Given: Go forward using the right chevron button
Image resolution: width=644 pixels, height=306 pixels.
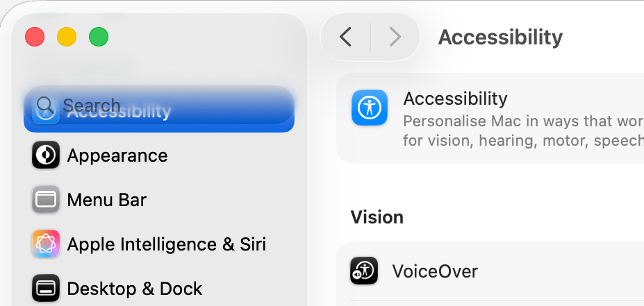Looking at the screenshot, I should click(395, 37).
